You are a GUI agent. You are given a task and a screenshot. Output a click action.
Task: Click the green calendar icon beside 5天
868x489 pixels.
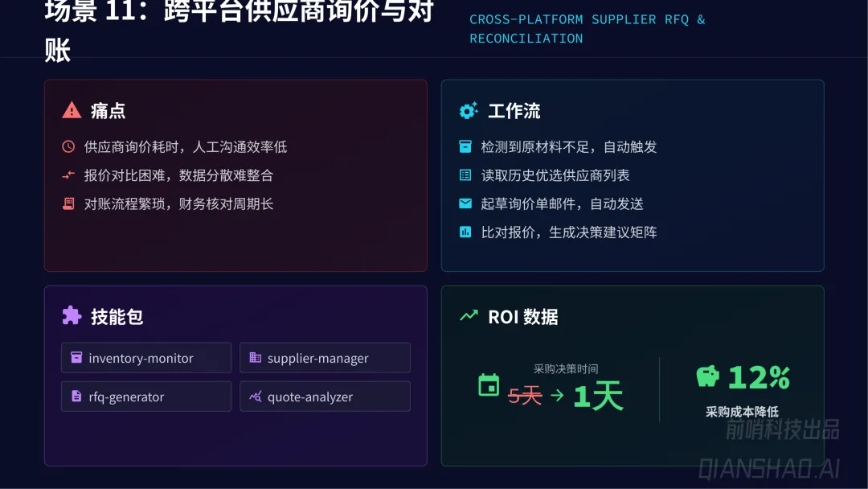489,385
